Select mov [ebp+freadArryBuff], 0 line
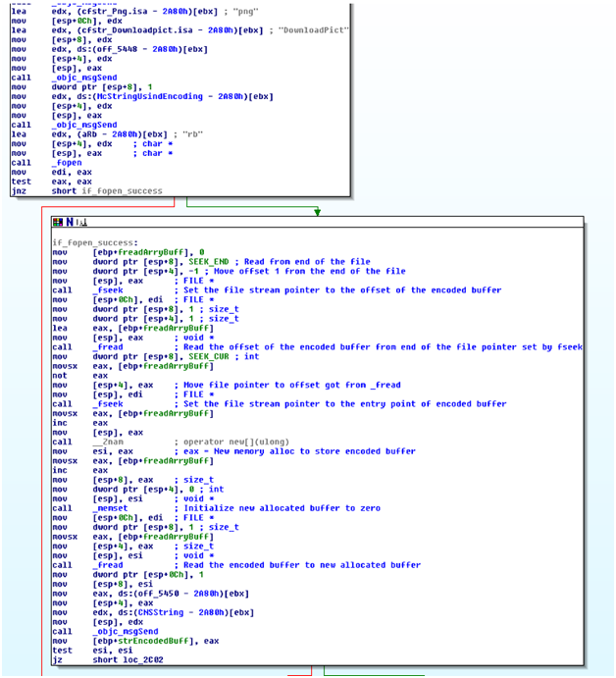Image resolution: width=616 pixels, height=678 pixels. tap(128, 252)
